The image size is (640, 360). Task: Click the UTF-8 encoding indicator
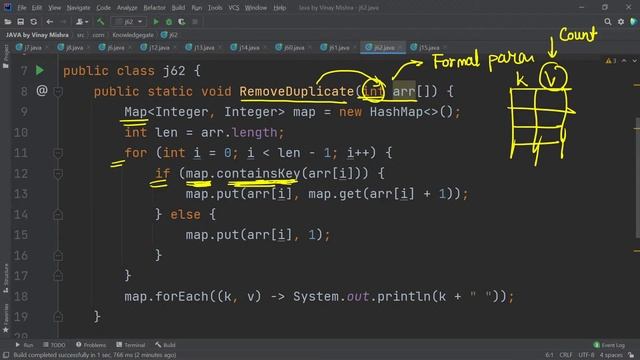click(586, 355)
